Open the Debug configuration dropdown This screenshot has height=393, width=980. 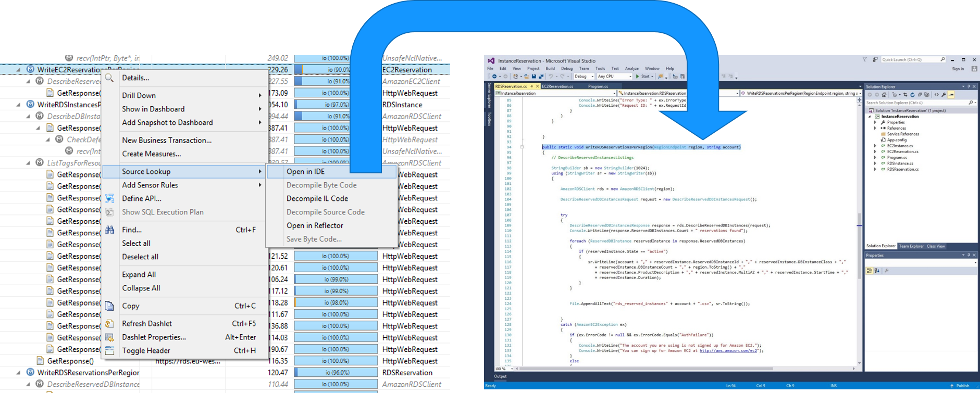[x=584, y=77]
